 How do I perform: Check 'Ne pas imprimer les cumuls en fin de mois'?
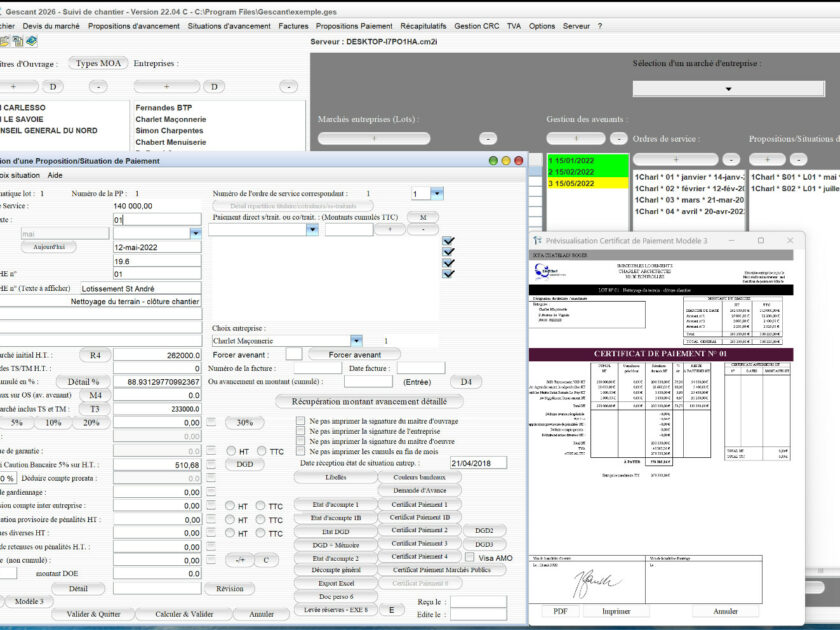tap(301, 451)
